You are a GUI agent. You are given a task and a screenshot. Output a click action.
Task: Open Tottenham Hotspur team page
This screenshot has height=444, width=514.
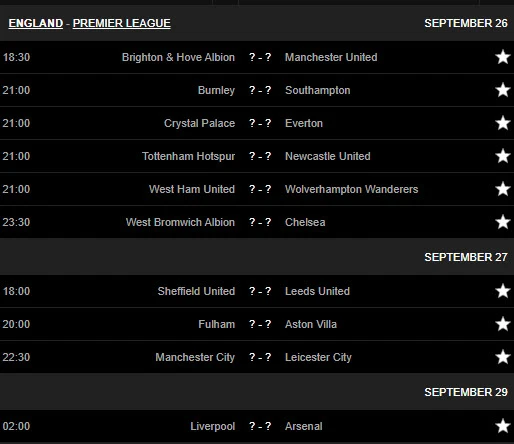point(188,156)
